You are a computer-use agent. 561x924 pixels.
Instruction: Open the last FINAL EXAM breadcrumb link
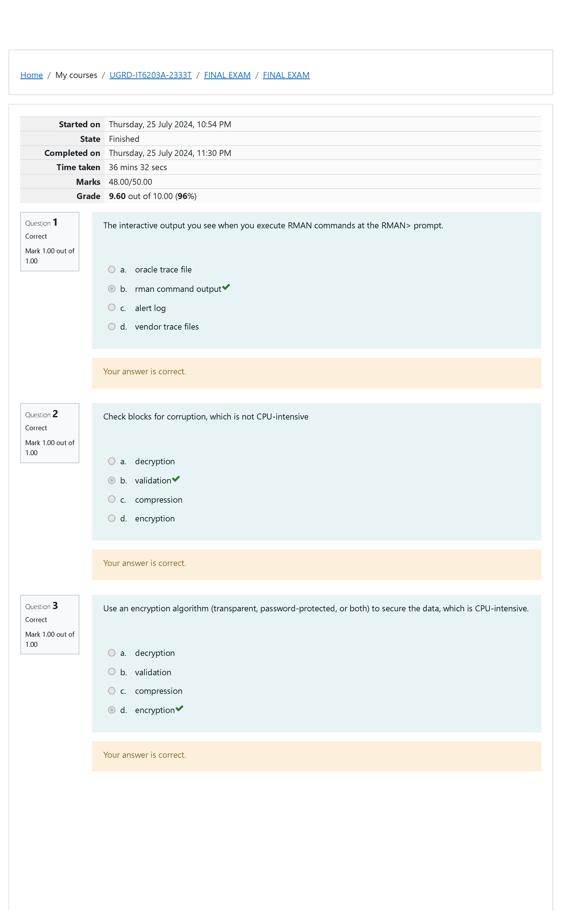tap(286, 75)
